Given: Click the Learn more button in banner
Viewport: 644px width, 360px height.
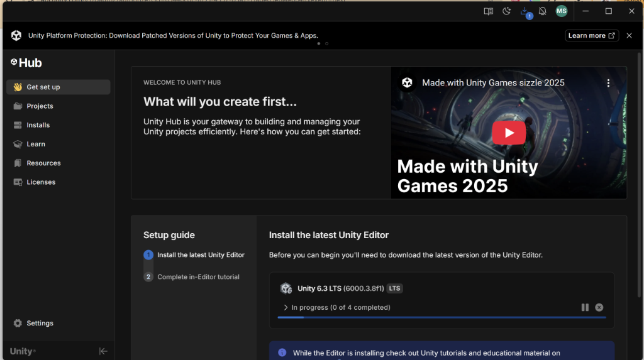Looking at the screenshot, I should coord(591,36).
